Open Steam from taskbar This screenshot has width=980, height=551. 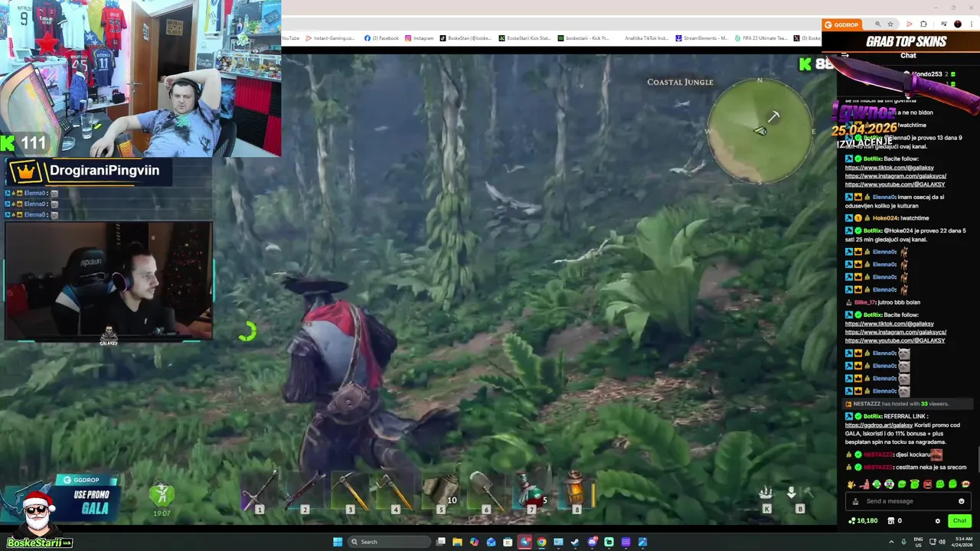point(575,542)
